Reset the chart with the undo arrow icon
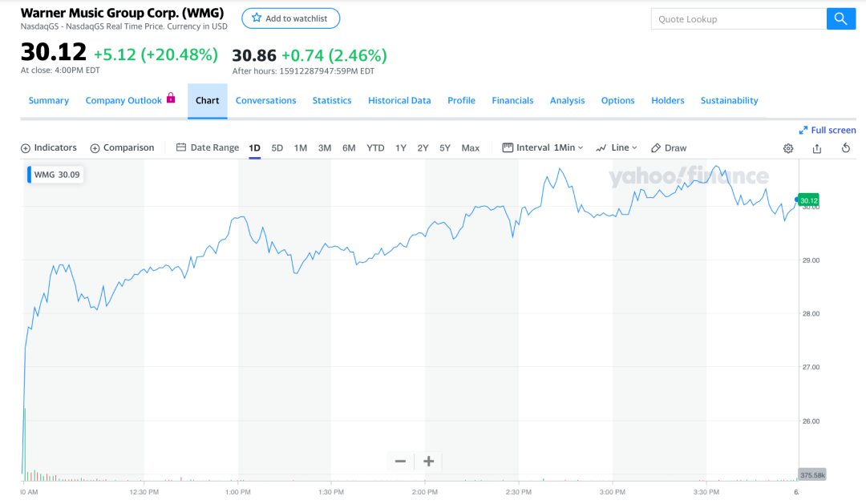This screenshot has height=504, width=866. tap(846, 147)
